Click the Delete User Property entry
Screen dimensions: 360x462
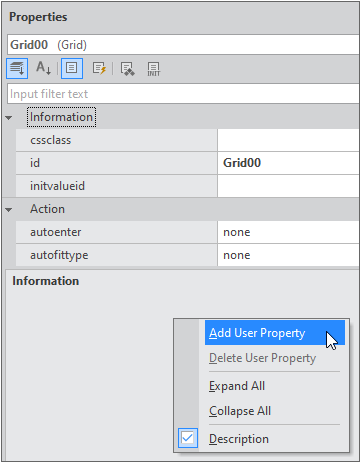point(262,358)
